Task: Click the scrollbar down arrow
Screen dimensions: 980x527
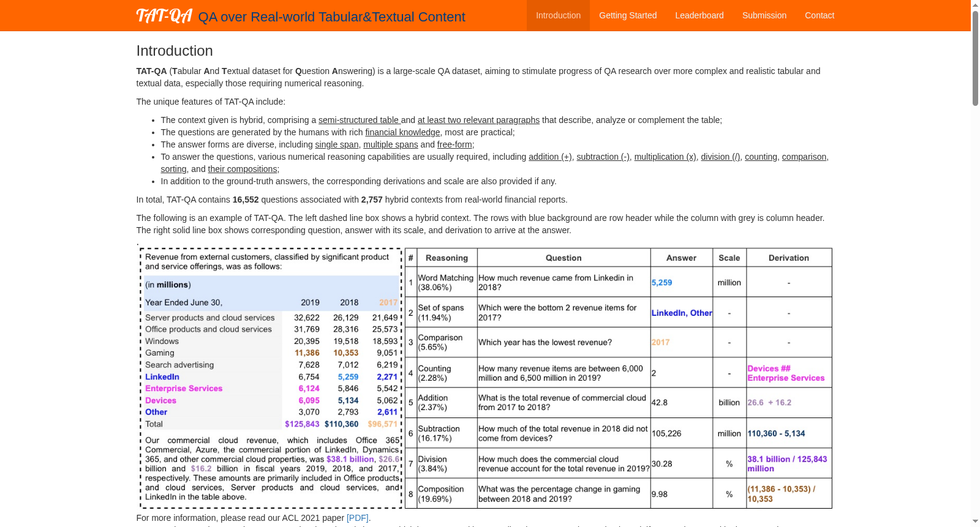Action: point(975,522)
